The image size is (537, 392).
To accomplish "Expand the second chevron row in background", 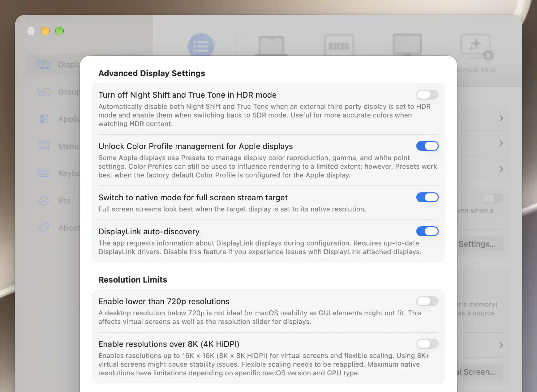I will pyautogui.click(x=501, y=144).
